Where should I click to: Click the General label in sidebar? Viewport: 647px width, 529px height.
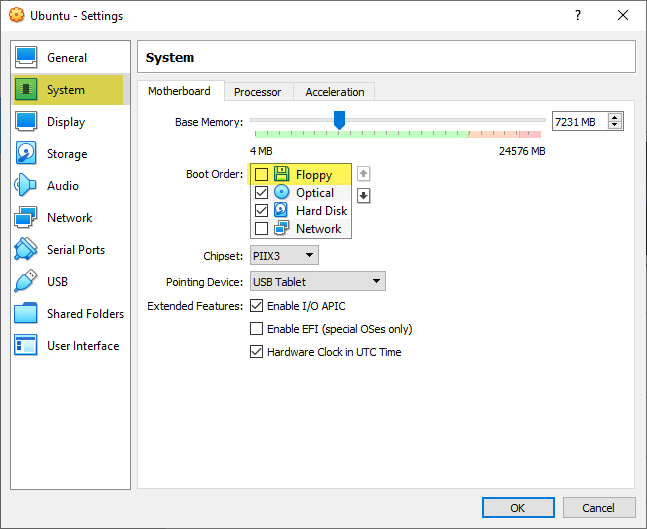pos(67,58)
